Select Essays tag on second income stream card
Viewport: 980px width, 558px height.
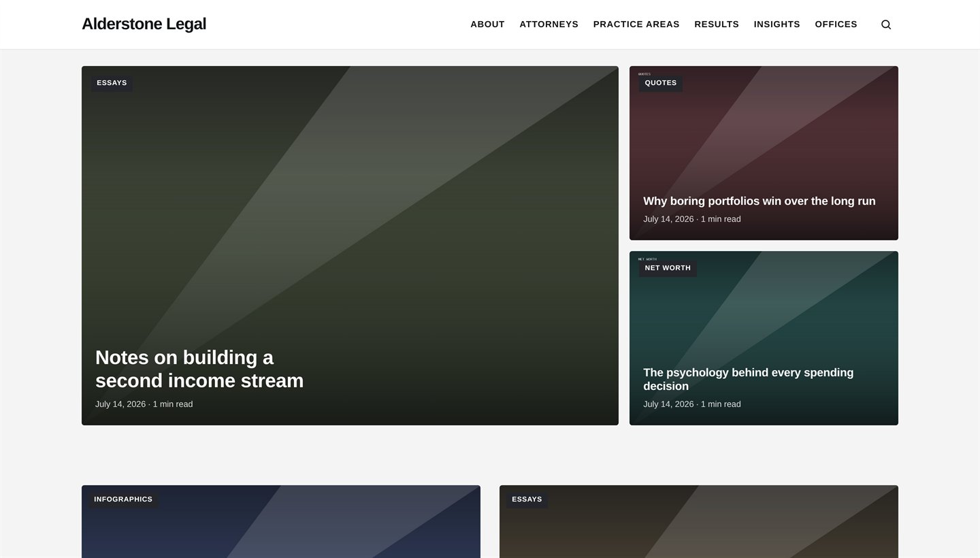point(112,83)
